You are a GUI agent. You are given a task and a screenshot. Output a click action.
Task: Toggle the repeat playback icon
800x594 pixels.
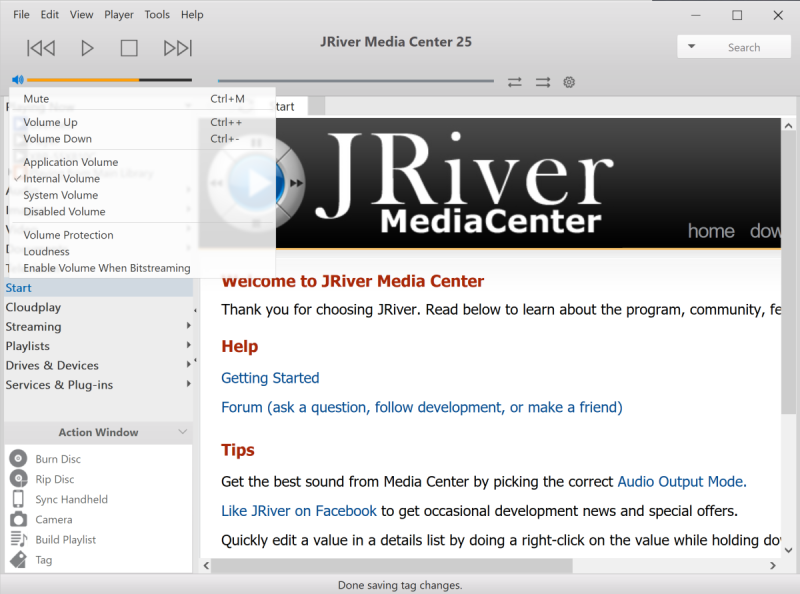click(x=515, y=82)
